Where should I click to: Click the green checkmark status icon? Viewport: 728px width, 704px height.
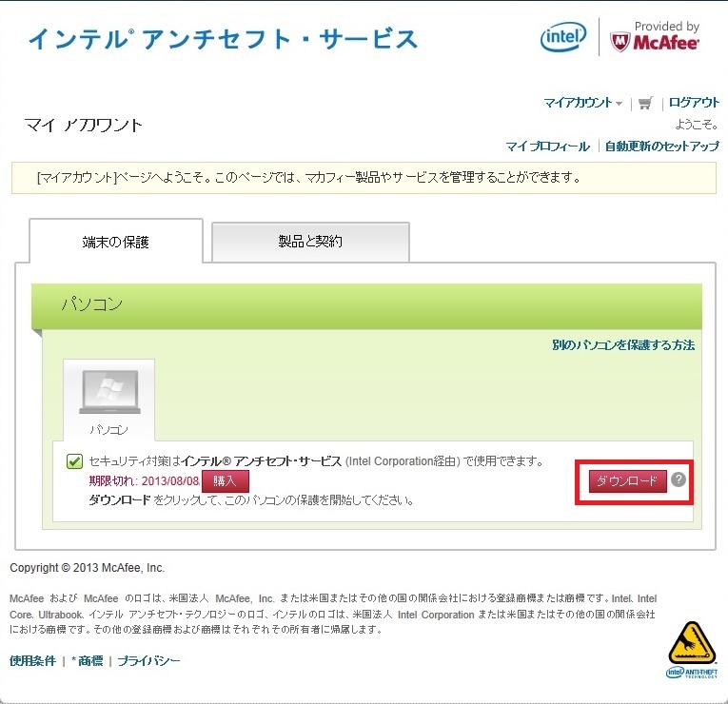coord(75,461)
